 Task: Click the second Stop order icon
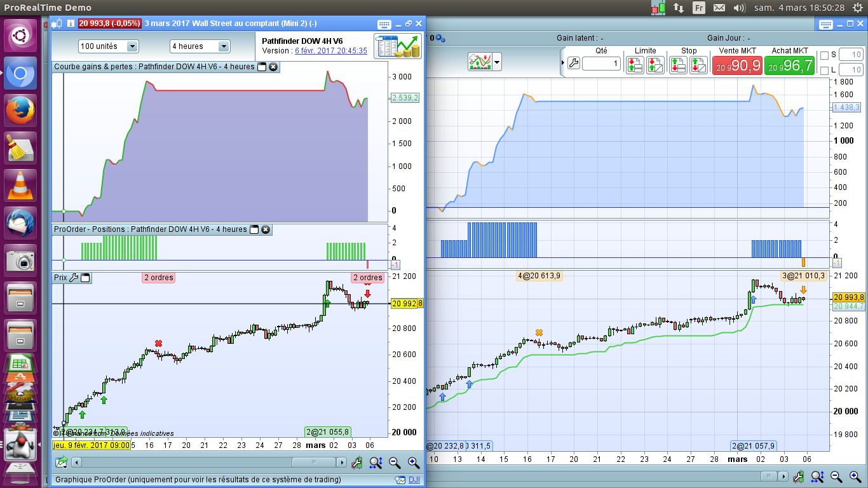(x=698, y=64)
